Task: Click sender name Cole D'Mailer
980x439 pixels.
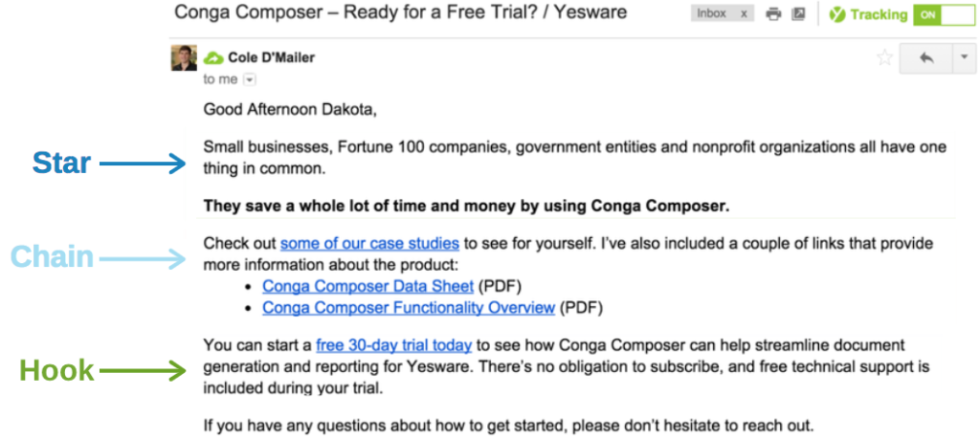Action: (271, 58)
